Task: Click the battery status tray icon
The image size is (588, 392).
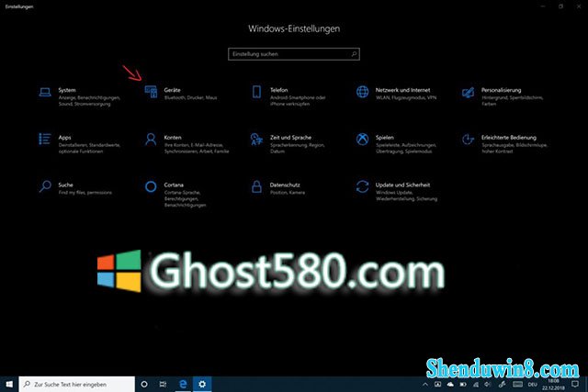Action: pos(463,385)
